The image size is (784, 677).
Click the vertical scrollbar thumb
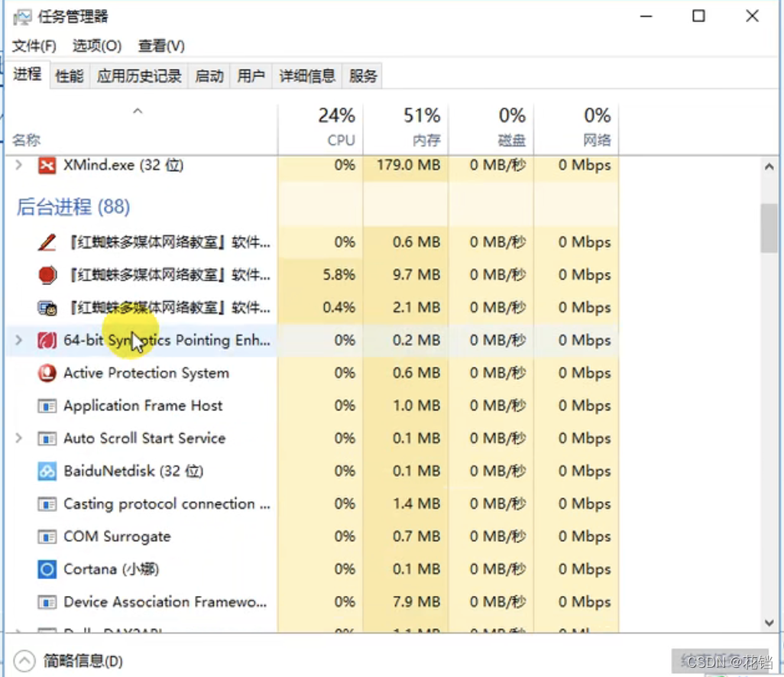769,229
